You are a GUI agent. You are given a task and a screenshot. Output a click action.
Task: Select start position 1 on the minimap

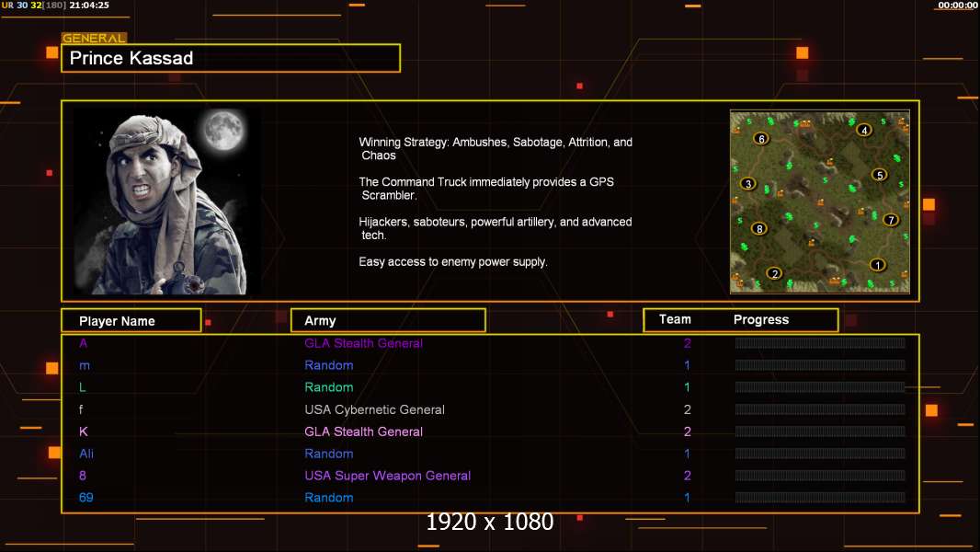[x=878, y=265]
